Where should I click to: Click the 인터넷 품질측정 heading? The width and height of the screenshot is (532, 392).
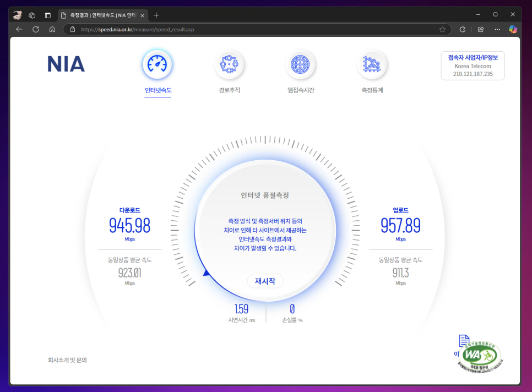click(265, 195)
